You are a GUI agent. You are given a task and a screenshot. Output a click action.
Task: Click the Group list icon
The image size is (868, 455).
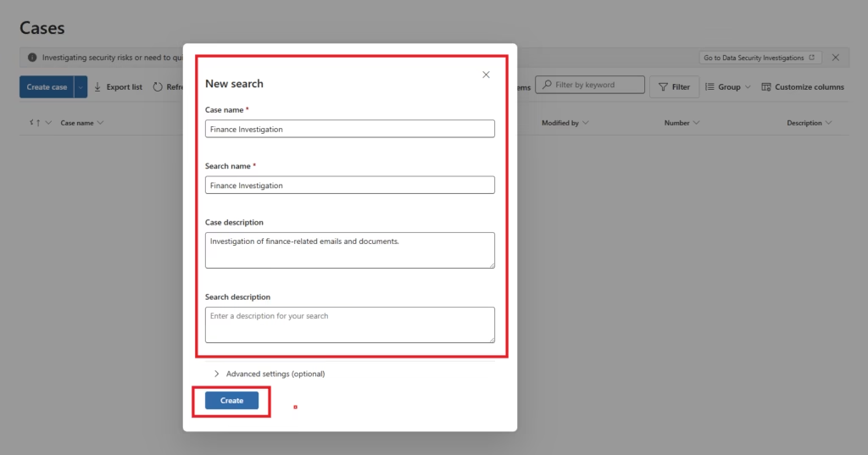pos(709,87)
